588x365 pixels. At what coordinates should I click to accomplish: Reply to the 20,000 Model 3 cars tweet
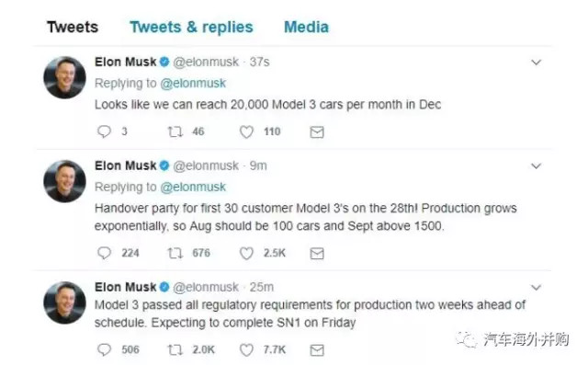(104, 131)
